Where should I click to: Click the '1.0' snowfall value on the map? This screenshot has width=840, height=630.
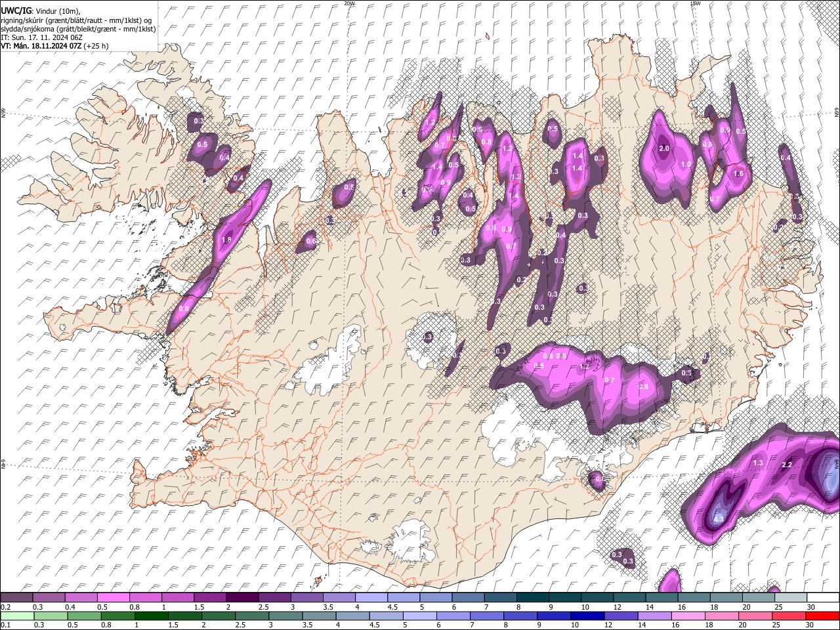point(687,164)
